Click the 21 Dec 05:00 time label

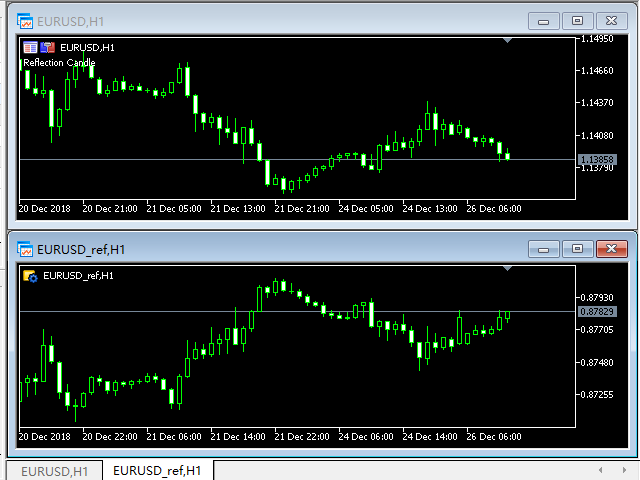point(174,209)
